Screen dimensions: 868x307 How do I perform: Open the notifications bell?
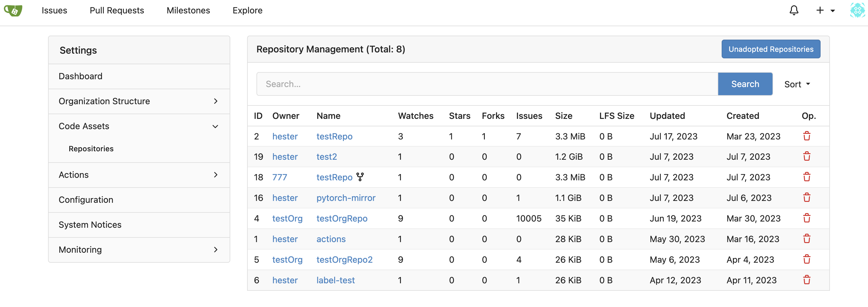794,10
